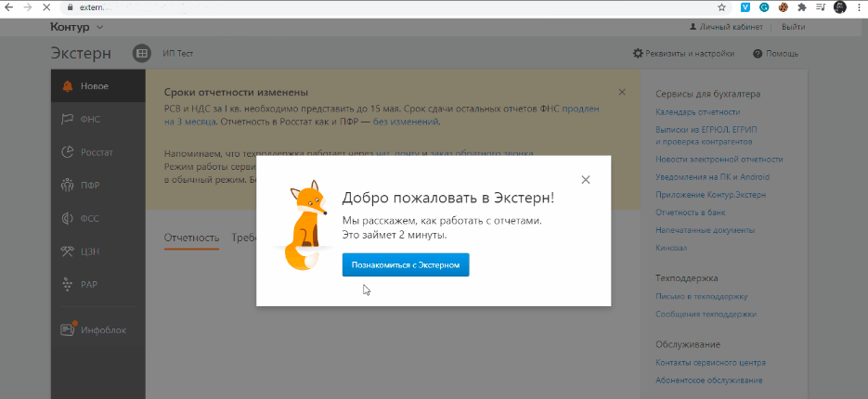Open Абонентское обслуживание link
Screen dimensions: 868x399
[x=709, y=380]
